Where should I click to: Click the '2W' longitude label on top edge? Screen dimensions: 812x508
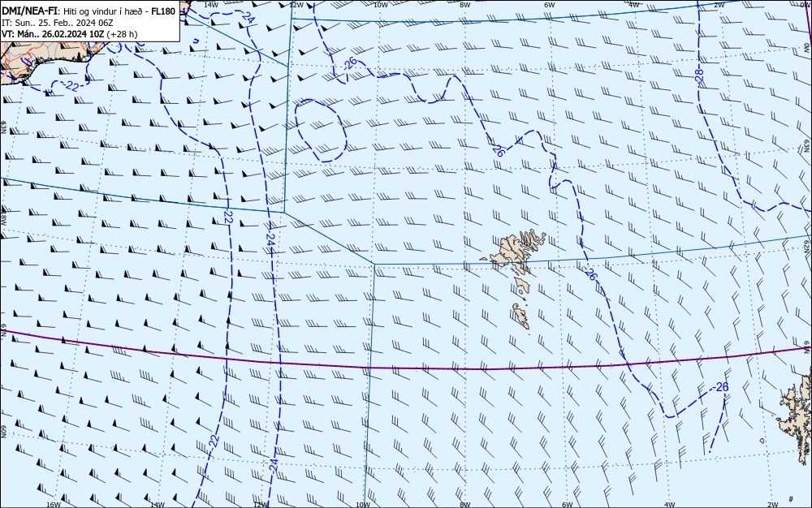point(719,5)
